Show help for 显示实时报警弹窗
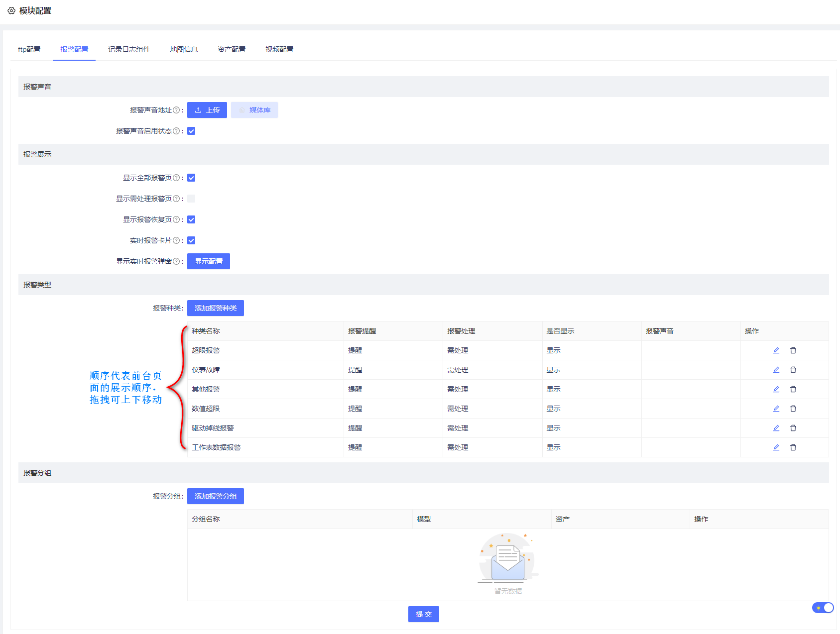The width and height of the screenshot is (840, 634). tap(176, 261)
